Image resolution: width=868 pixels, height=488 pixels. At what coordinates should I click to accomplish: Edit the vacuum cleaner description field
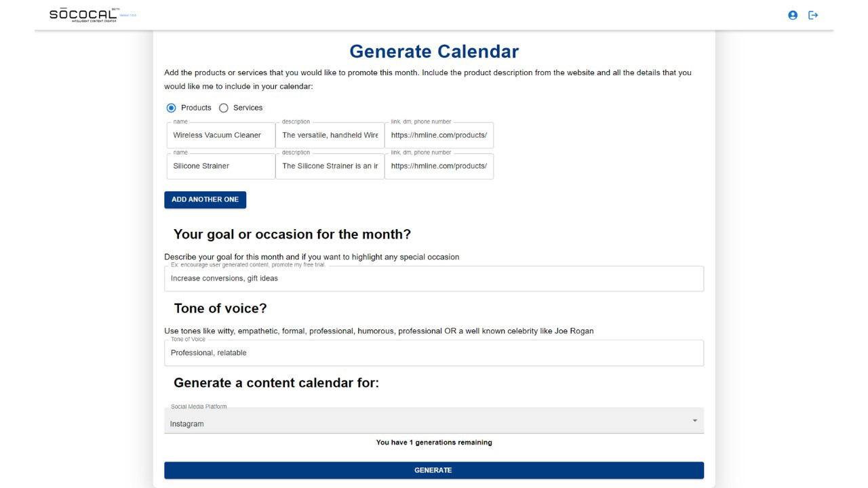330,136
